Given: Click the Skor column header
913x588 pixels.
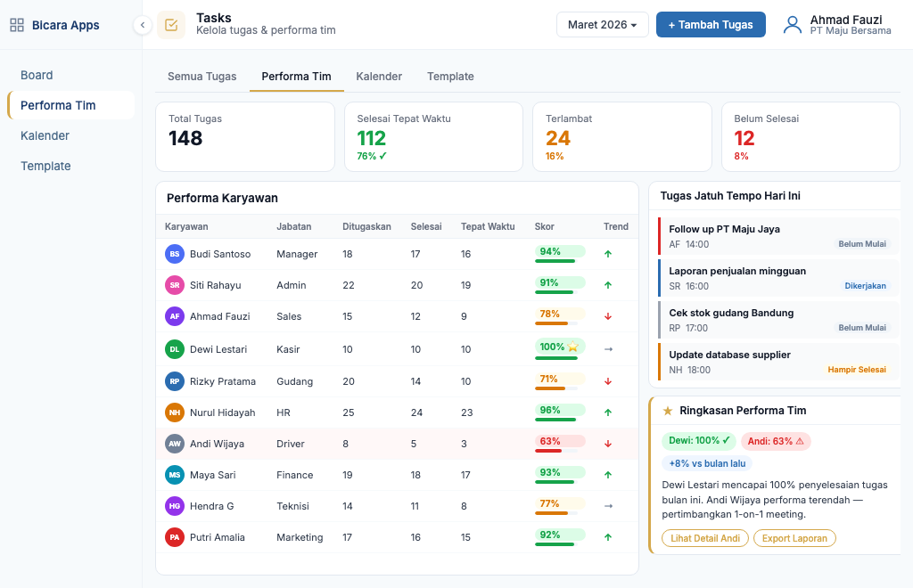Looking at the screenshot, I should point(544,226).
